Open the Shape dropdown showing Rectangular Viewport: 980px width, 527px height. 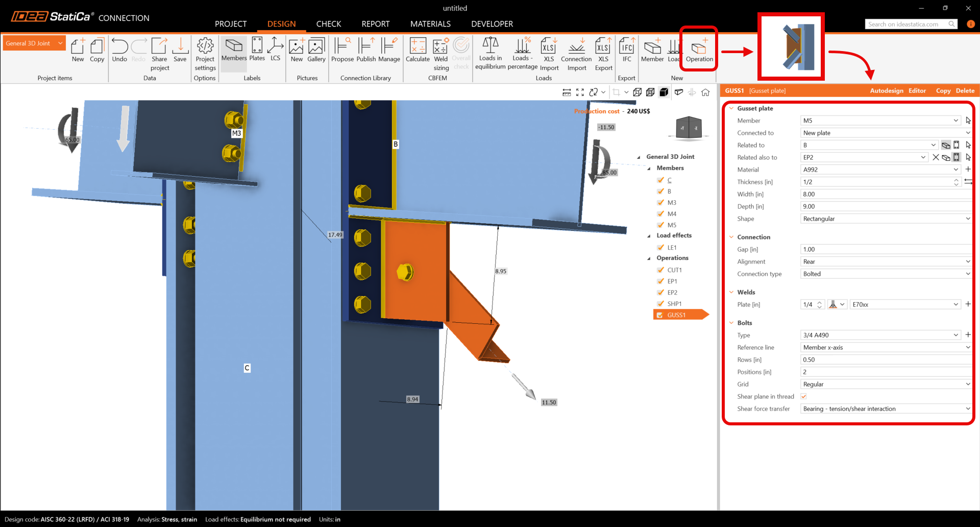[886, 219]
